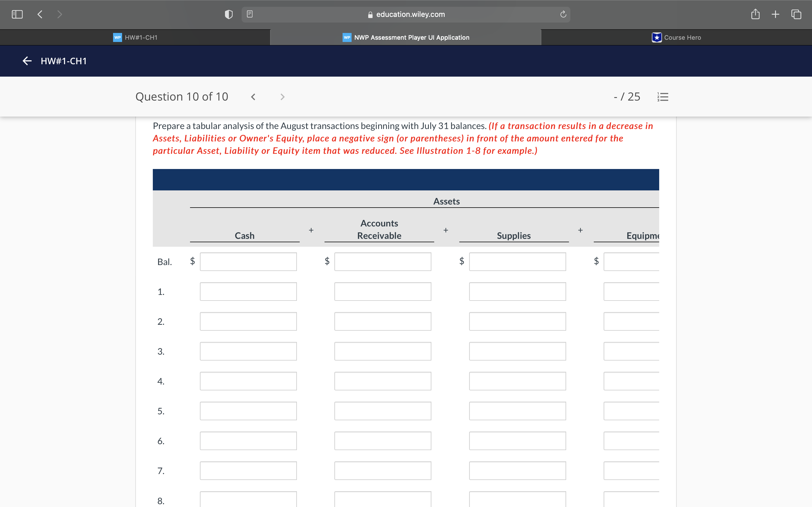Click the privacy shield icon
Screen dimensions: 812x507
point(228,14)
